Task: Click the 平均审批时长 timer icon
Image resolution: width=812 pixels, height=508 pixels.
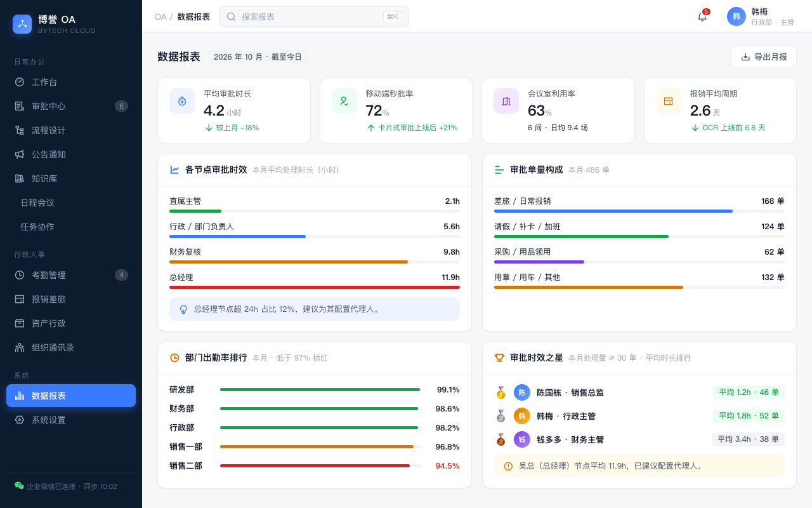Action: coord(182,101)
